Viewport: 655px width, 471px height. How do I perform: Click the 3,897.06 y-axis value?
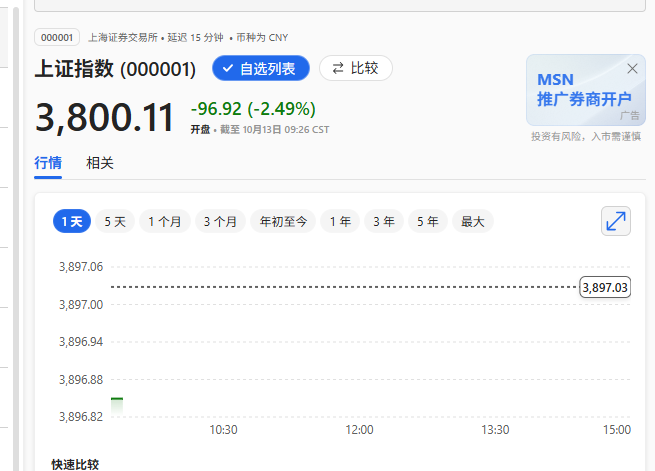(81, 267)
